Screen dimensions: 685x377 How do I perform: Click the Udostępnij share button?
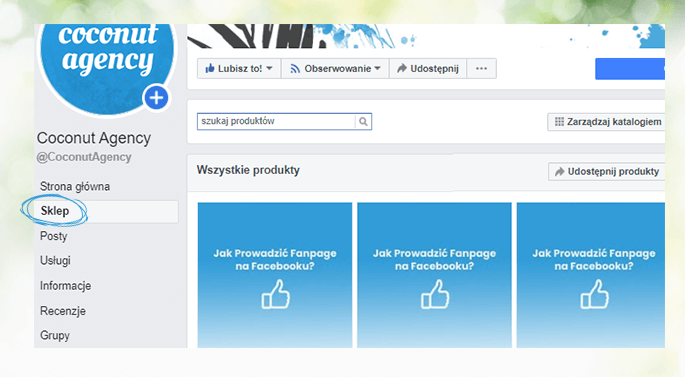click(x=428, y=69)
